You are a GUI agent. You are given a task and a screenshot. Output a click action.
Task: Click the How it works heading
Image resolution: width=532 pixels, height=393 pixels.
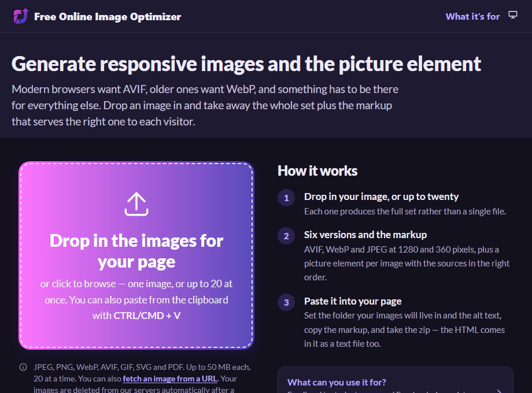pyautogui.click(x=317, y=171)
